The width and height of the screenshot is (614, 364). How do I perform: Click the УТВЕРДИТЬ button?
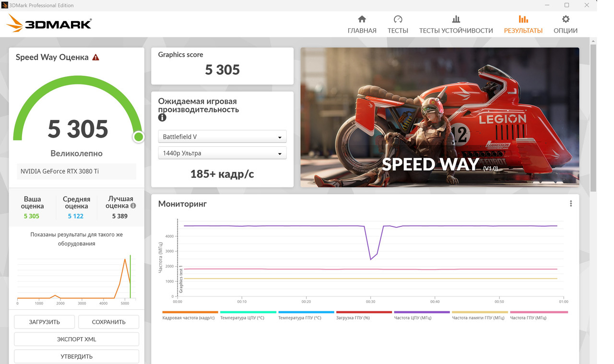click(x=76, y=356)
